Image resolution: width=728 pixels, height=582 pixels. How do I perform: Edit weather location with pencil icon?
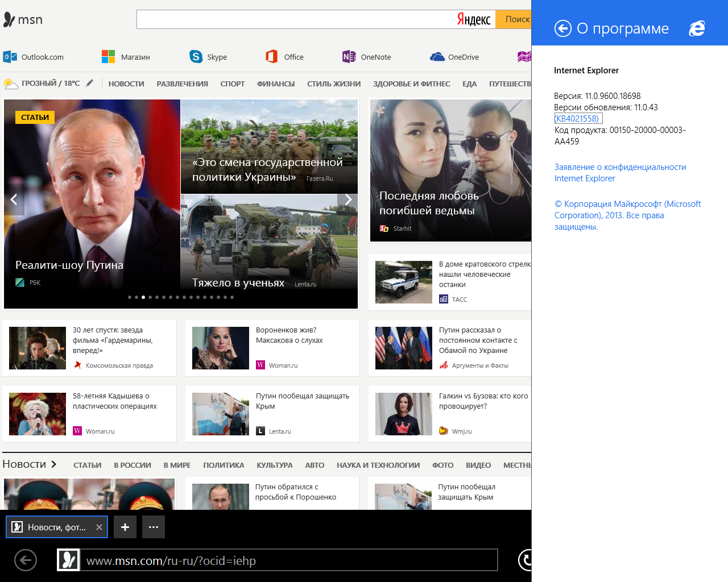(89, 83)
